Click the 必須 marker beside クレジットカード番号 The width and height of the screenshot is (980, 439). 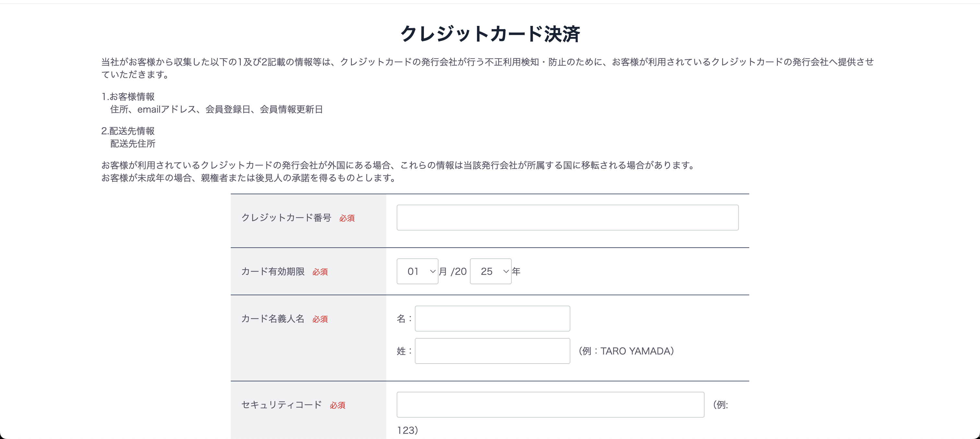347,218
